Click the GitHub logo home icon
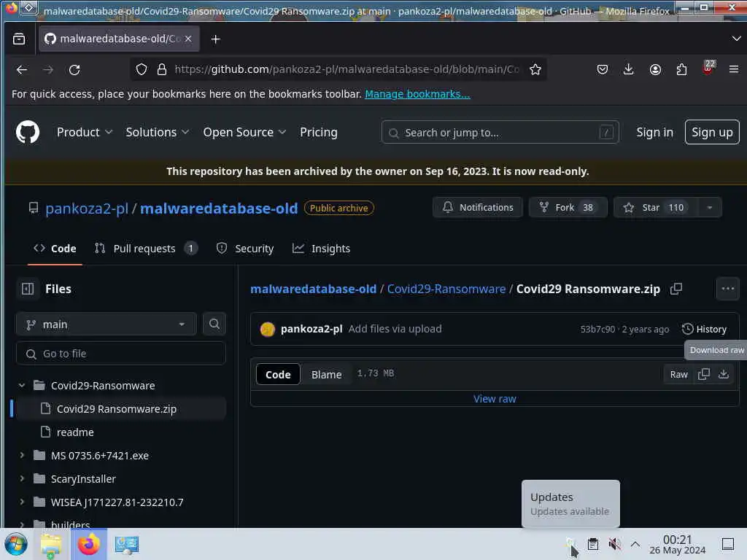This screenshot has height=560, width=747. coord(28,132)
